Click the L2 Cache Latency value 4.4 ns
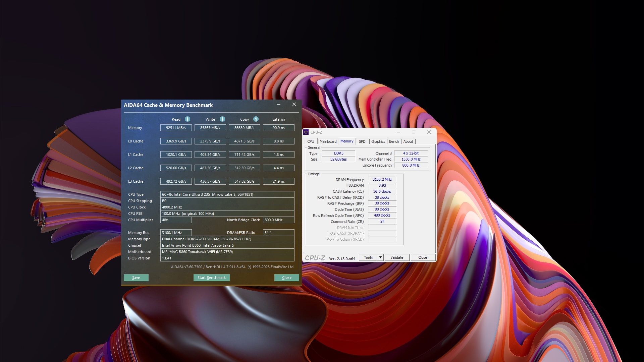The width and height of the screenshot is (644, 362). pyautogui.click(x=279, y=168)
